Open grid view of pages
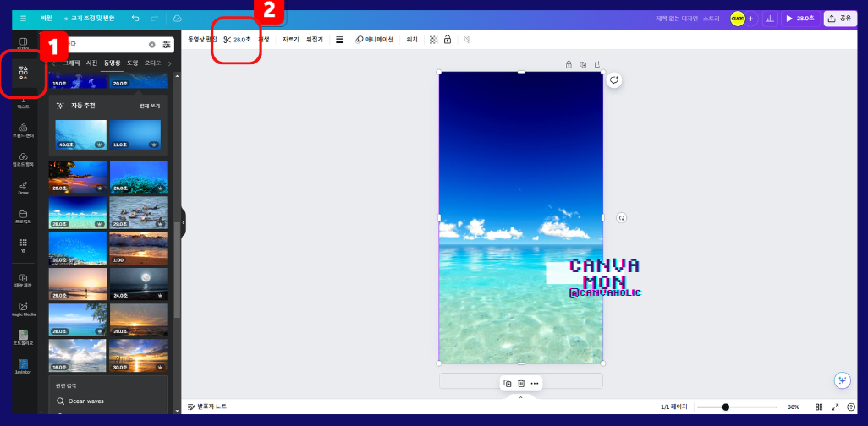Screen dimensions: 868x426 [819, 407]
